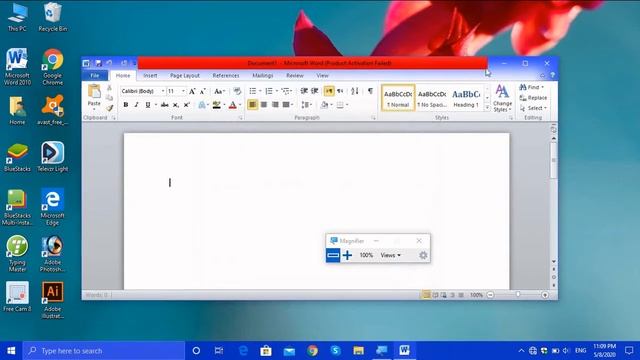The height and width of the screenshot is (360, 640).
Task: Toggle Italic formatting
Action: 136,105
